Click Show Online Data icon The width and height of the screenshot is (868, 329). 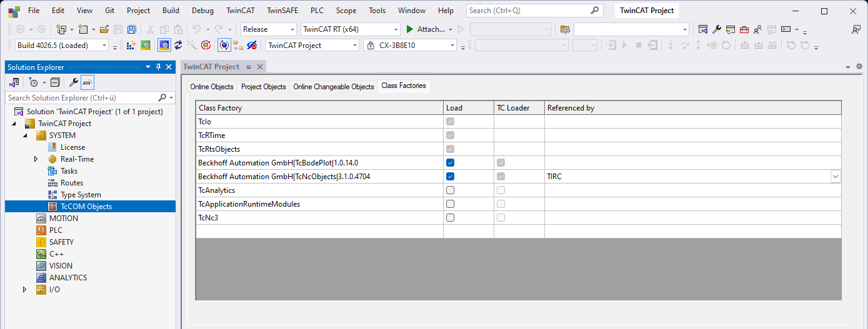pos(224,45)
